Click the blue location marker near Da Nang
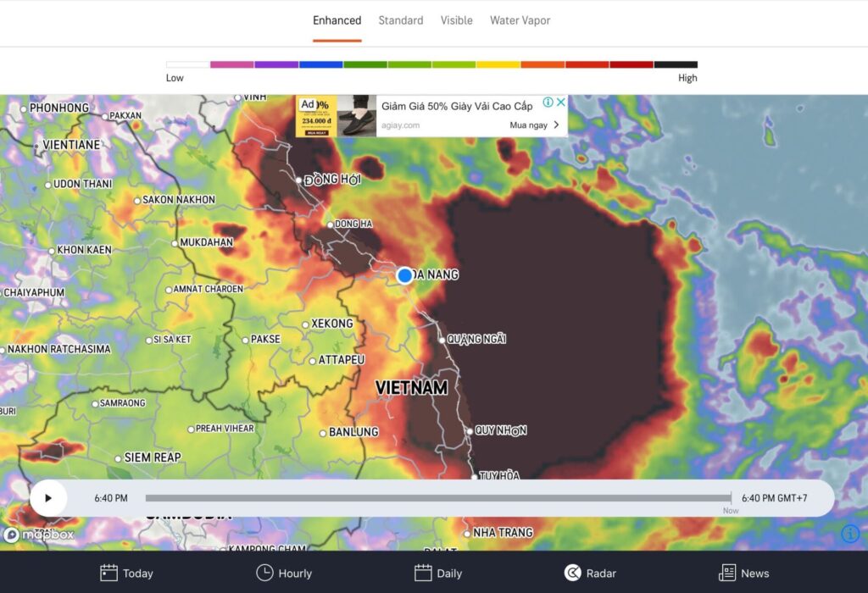The width and height of the screenshot is (868, 593). 404,275
